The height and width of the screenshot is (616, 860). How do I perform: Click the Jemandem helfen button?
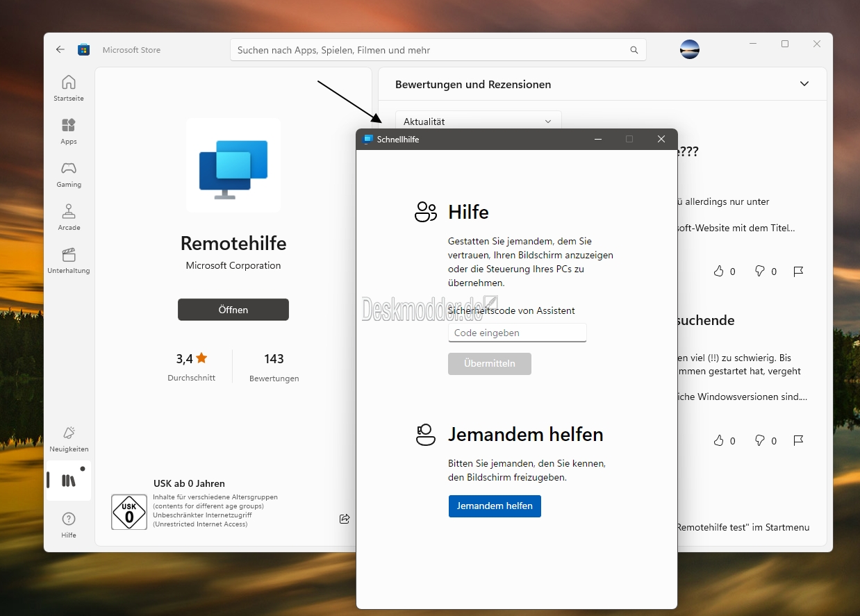click(x=495, y=506)
